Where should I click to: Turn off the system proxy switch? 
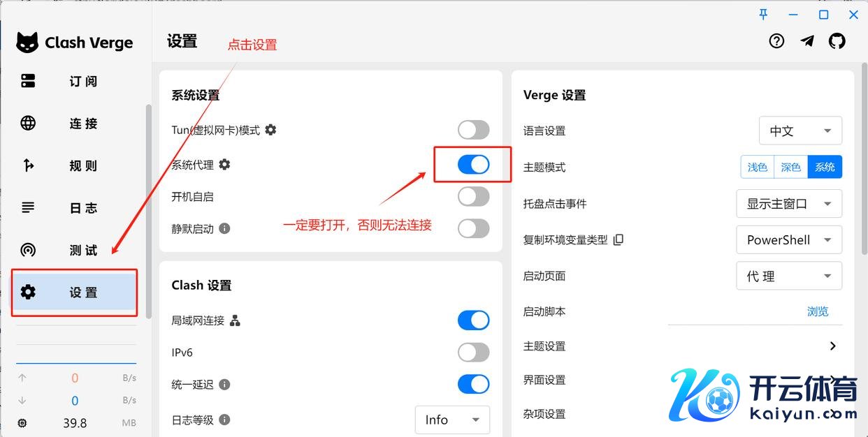click(473, 164)
